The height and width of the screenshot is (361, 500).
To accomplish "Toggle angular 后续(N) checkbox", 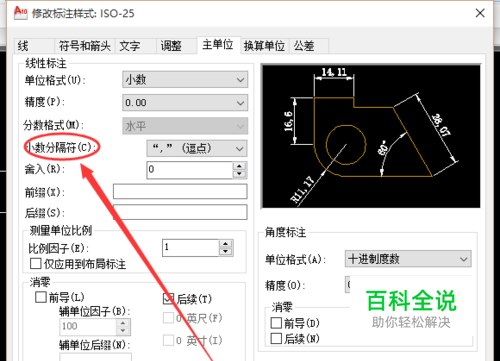I will [x=276, y=339].
